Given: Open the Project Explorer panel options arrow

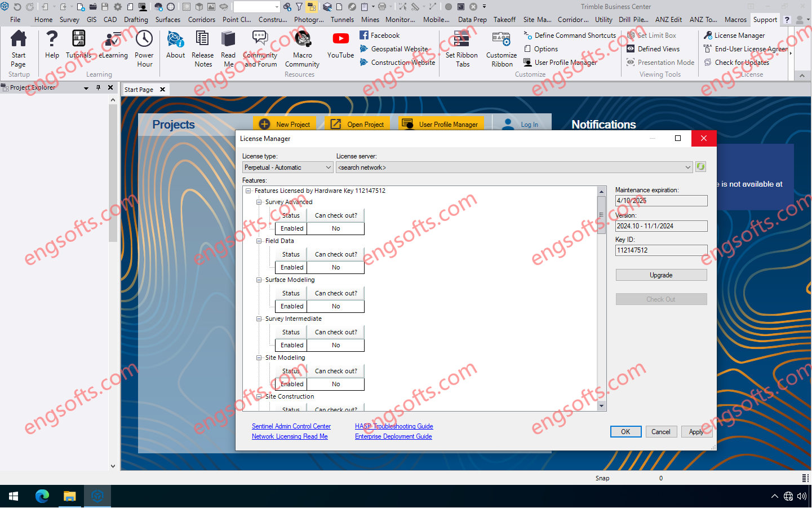Looking at the screenshot, I should 86,88.
